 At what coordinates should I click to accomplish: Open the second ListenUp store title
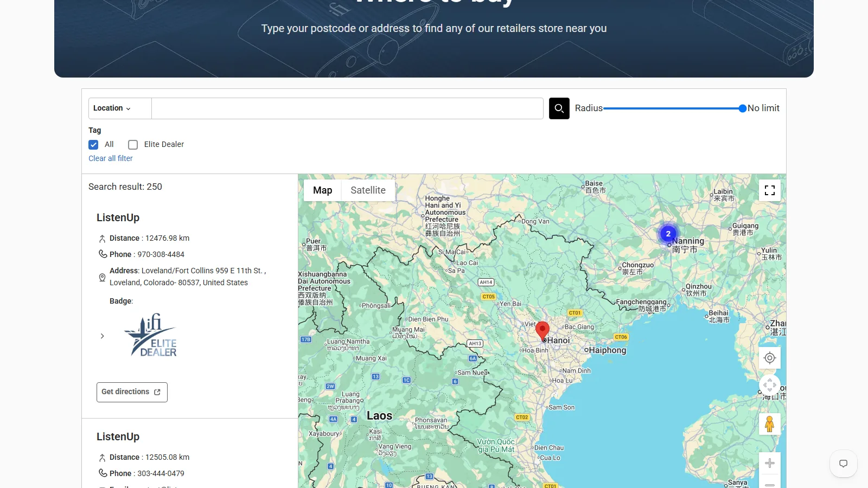(118, 436)
